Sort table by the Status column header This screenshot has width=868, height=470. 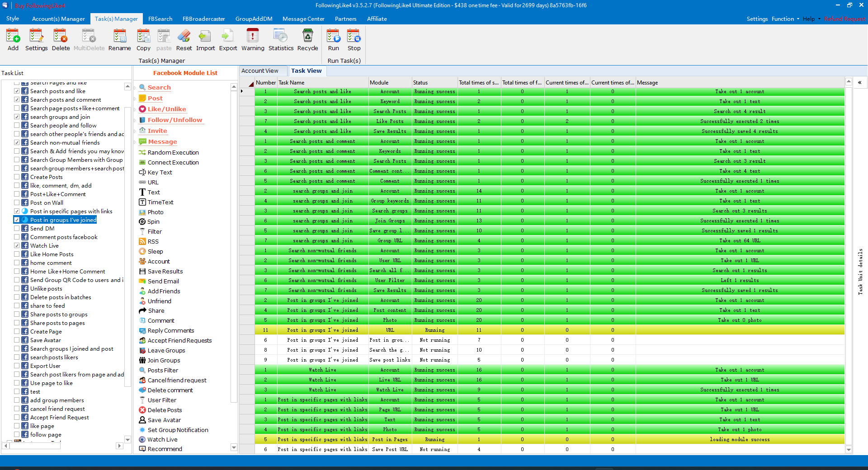(x=434, y=82)
